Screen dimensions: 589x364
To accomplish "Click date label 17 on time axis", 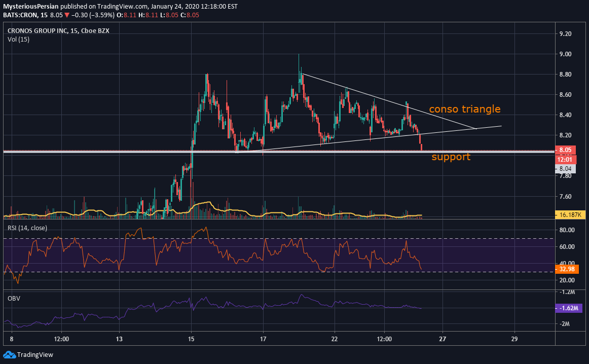I will tap(263, 339).
